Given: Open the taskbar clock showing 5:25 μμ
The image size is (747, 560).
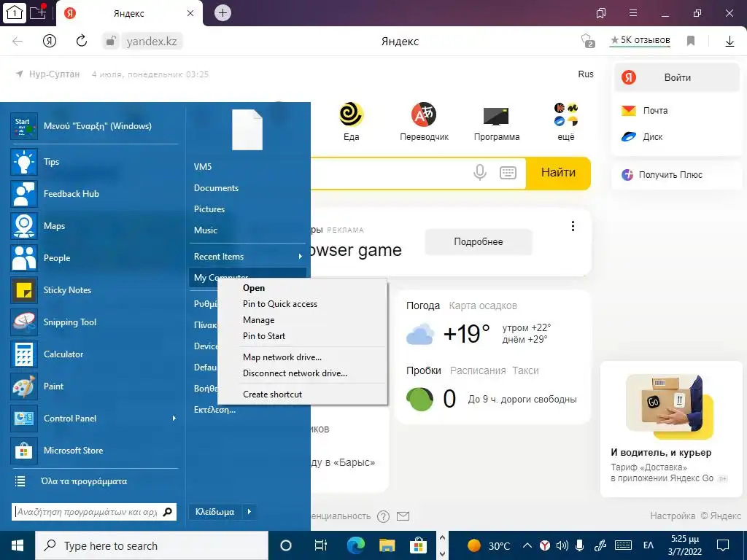Looking at the screenshot, I should click(684, 545).
